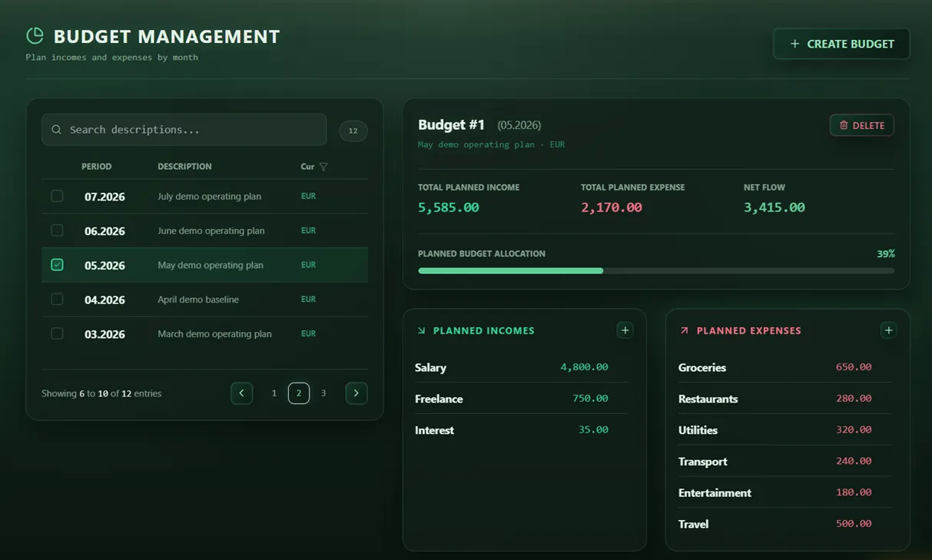
Task: Tick the checkbox for 07.2026
Action: click(57, 196)
